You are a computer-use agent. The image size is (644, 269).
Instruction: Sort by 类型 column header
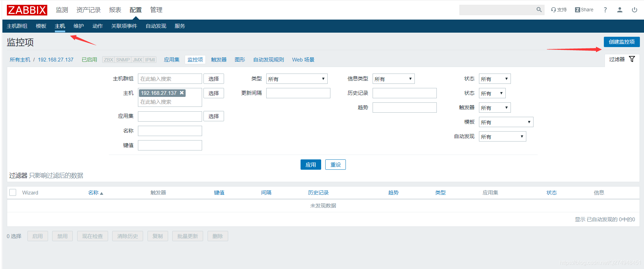[441, 193]
